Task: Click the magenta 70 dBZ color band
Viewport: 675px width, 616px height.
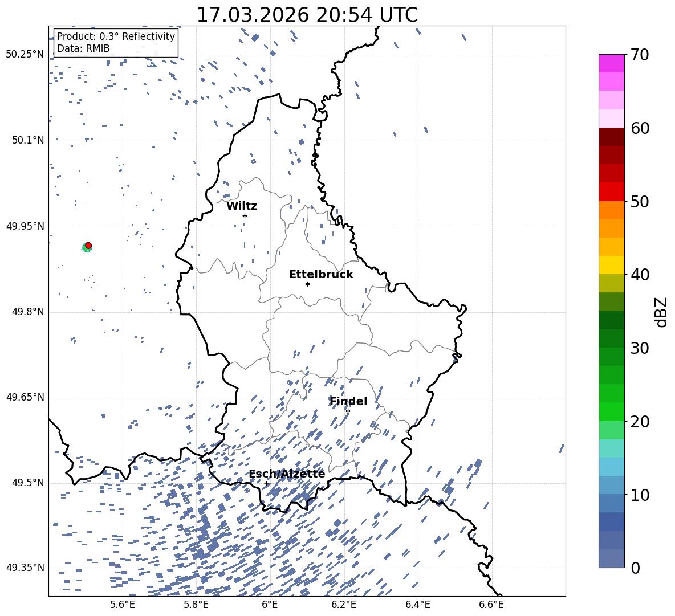Action: pyautogui.click(x=611, y=63)
